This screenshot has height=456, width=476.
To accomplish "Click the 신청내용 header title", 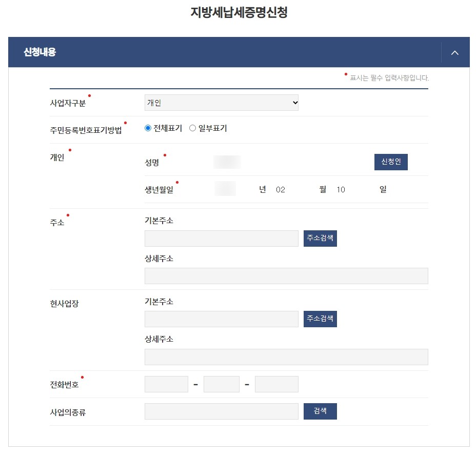I will click(40, 52).
